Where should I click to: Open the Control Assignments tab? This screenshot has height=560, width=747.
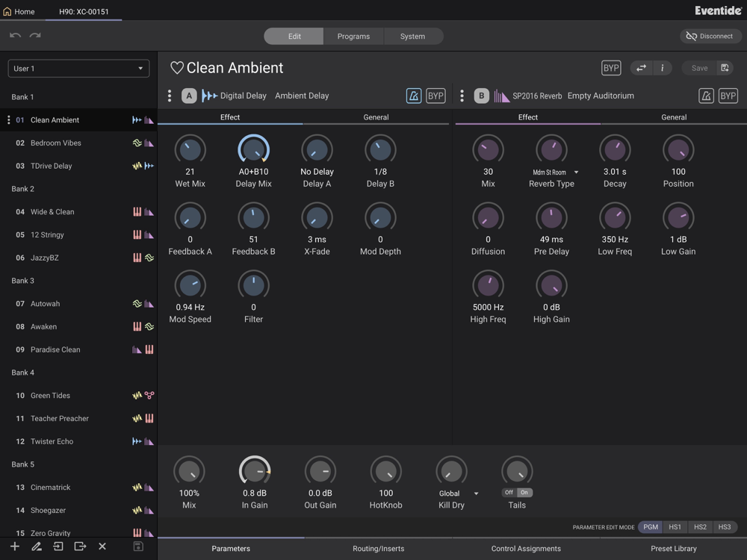tap(526, 549)
